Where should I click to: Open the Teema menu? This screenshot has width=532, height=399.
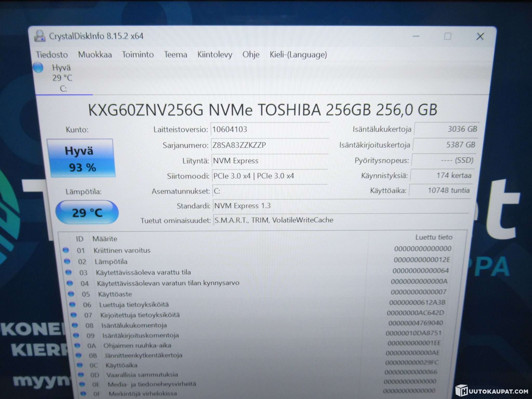pos(175,55)
